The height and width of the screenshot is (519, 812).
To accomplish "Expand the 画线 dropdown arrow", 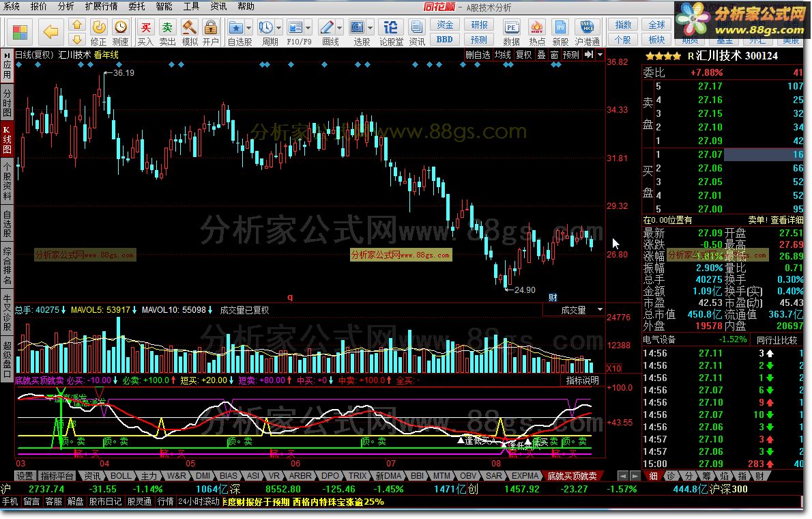I will coord(340,27).
